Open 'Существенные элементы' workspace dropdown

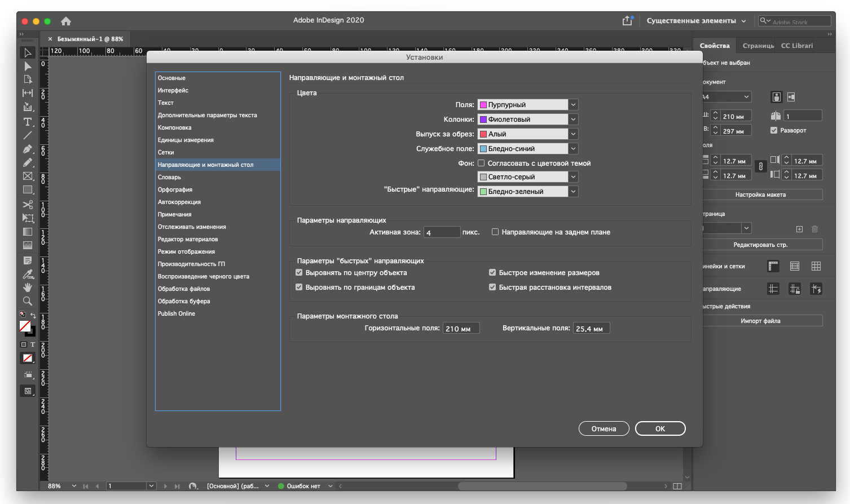tap(696, 21)
